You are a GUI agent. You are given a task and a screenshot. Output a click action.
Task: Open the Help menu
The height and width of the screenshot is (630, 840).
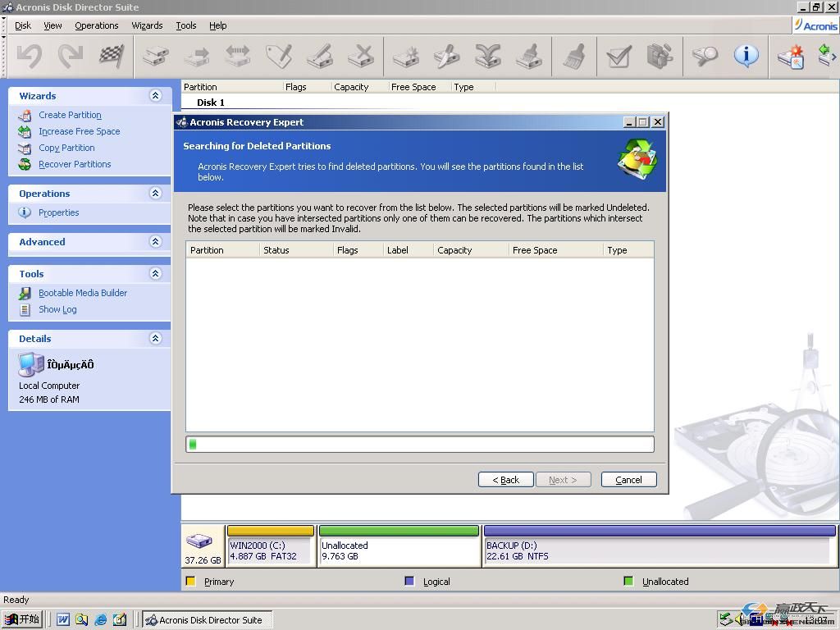click(x=217, y=25)
